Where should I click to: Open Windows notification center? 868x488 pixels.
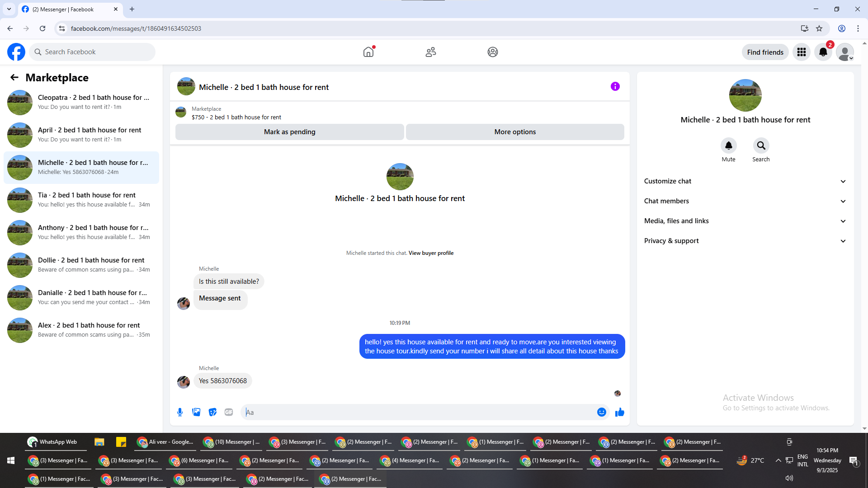click(x=854, y=461)
